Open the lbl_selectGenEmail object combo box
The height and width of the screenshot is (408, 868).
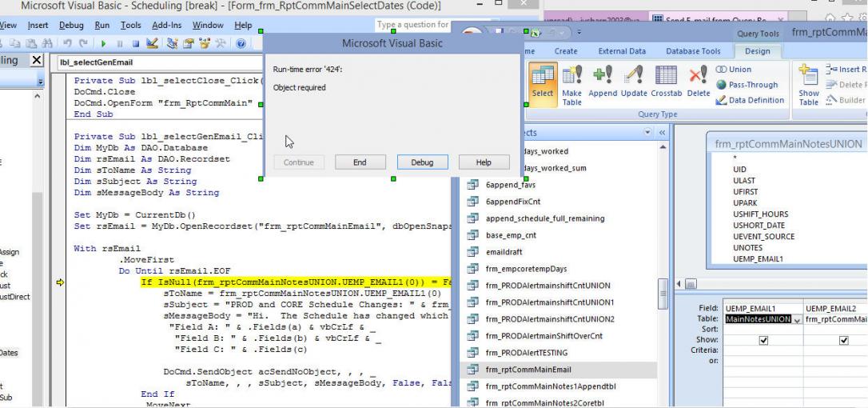[159, 62]
